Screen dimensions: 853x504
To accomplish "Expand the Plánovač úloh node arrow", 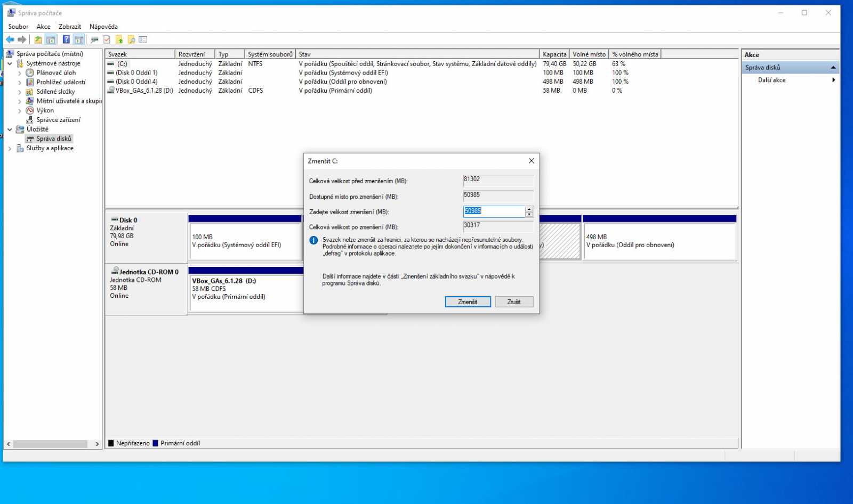I will click(x=20, y=73).
